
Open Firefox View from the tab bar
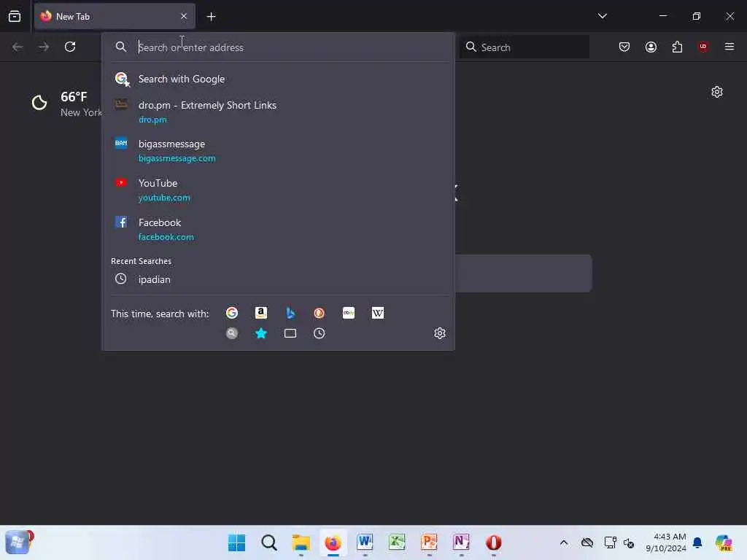point(15,16)
